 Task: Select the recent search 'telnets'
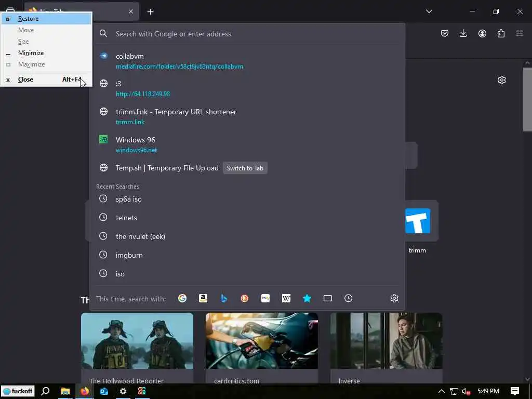click(248, 218)
